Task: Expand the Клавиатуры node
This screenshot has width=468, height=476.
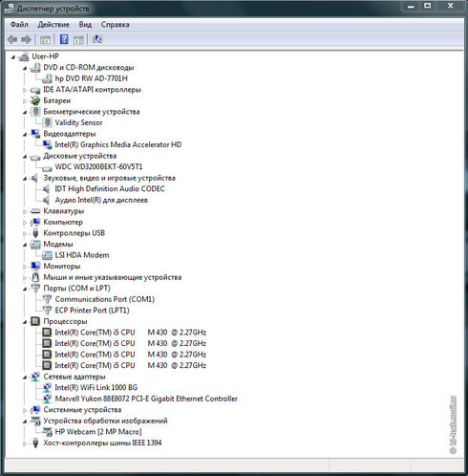Action: (25, 211)
